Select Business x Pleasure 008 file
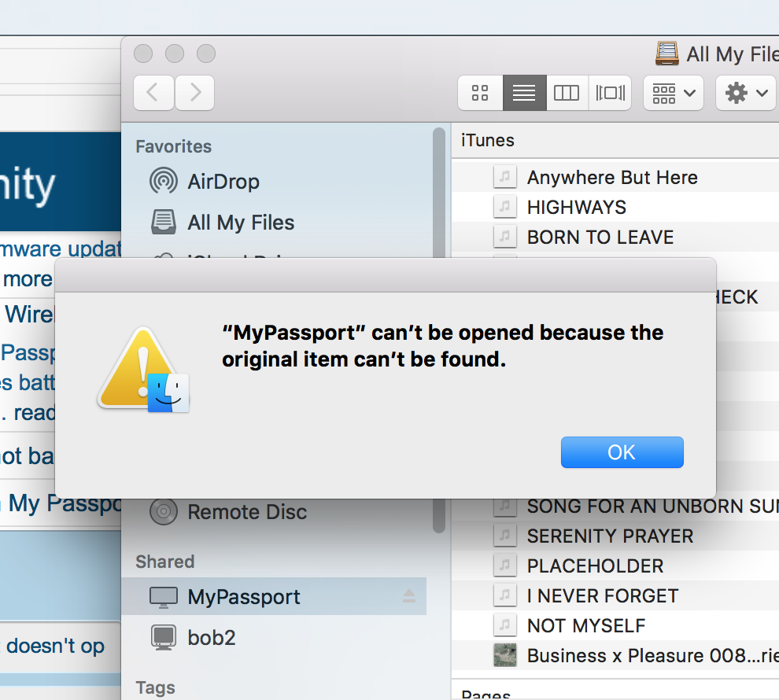Viewport: 779px width, 700px height. click(615, 655)
